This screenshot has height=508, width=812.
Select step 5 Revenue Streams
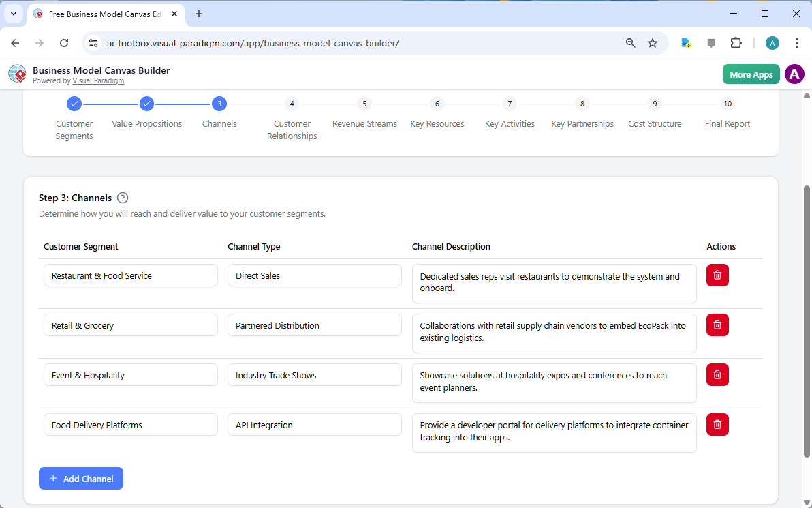pyautogui.click(x=364, y=104)
